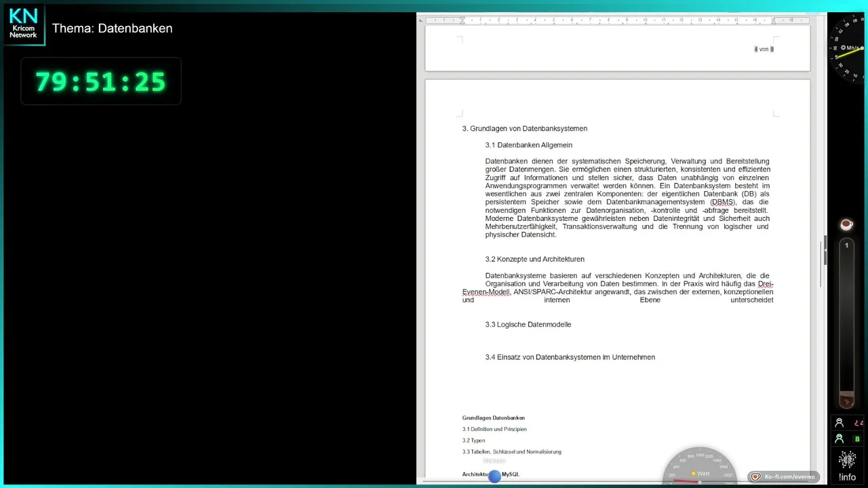
Task: Click 'ANSI/SPARC-Architektur' in the section 3.2 text
Action: coord(553,291)
